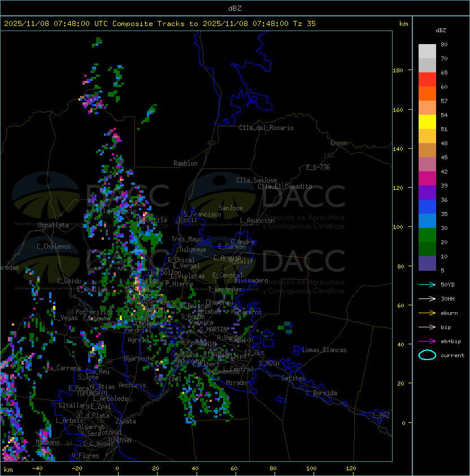The width and height of the screenshot is (470, 476).
Task: Click the 'L_Vegas' map label
Action: [66, 318]
